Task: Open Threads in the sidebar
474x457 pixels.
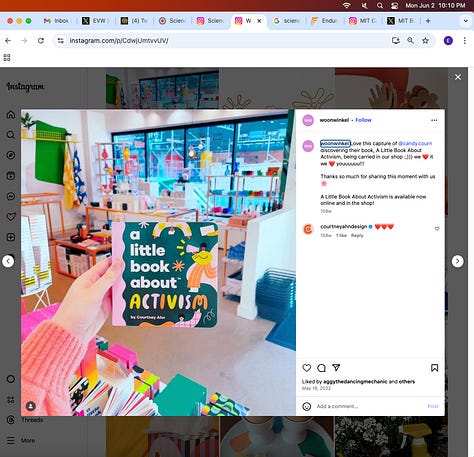Action: [25, 420]
